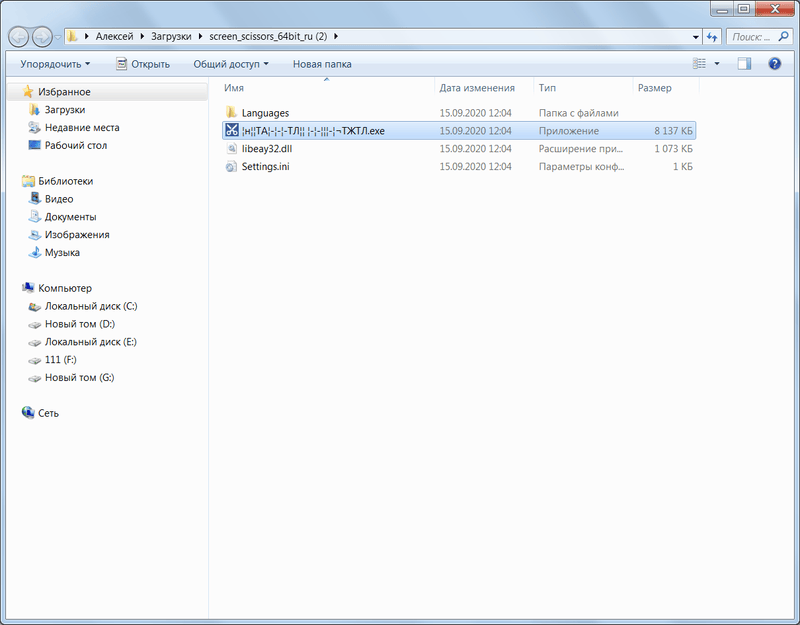Screen dimensions: 800x625
Task: Click the Приложение type cell
Action: (x=569, y=131)
